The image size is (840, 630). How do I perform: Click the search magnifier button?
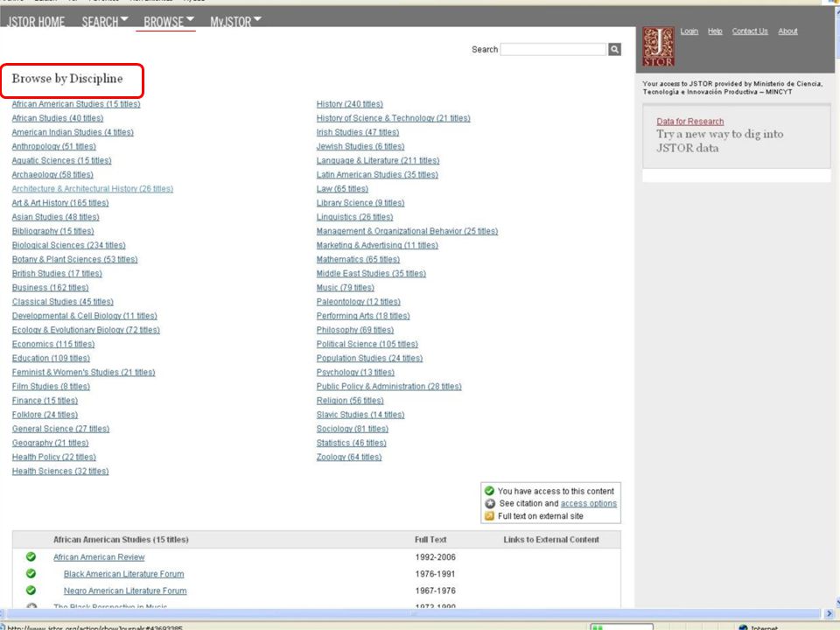tap(614, 49)
